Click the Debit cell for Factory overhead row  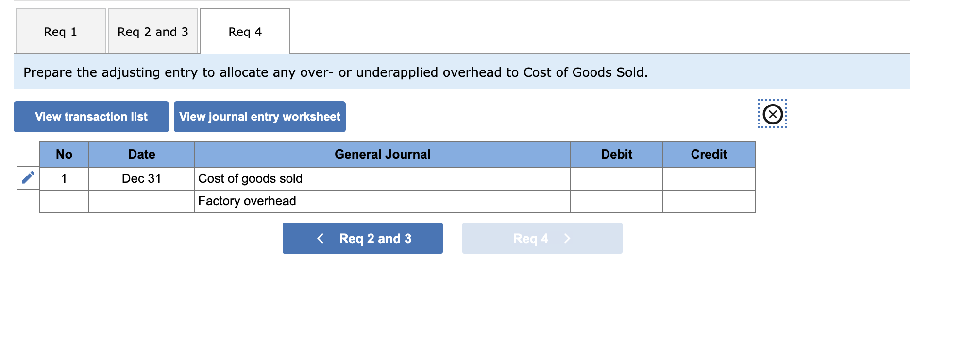click(x=615, y=201)
